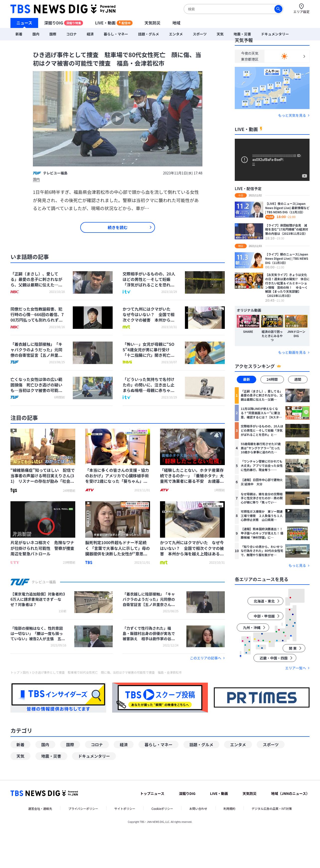Open 朝のニュース 11.3 live thumbnail
Image resolution: width=320 pixels, height=868 pixels.
(x=249, y=260)
